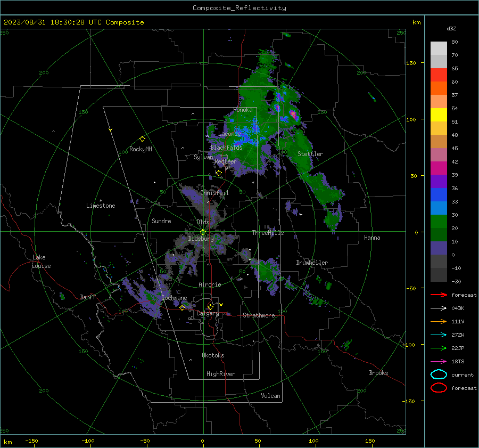Click the Drumheller town label

(312, 263)
